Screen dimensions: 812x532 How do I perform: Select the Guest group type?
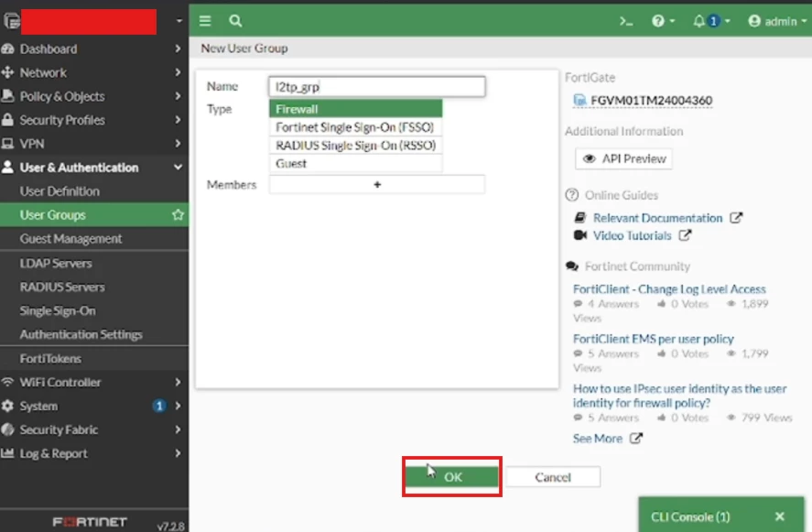[x=356, y=164]
